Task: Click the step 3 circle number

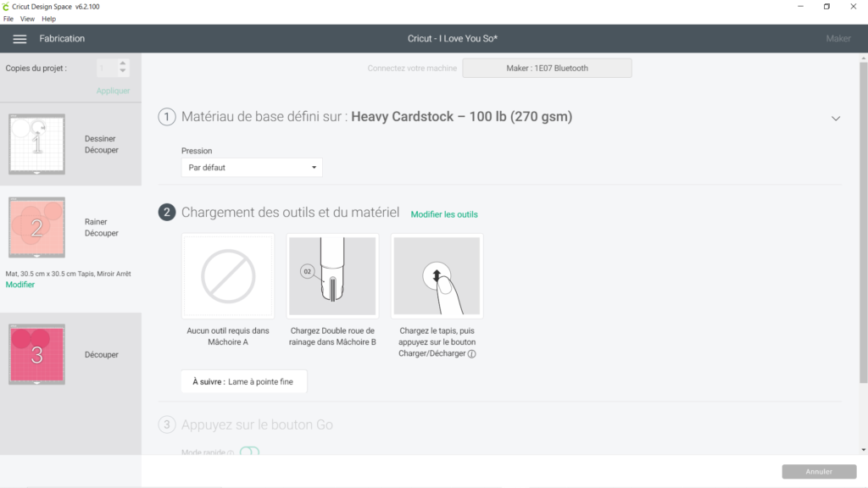Action: click(x=167, y=424)
